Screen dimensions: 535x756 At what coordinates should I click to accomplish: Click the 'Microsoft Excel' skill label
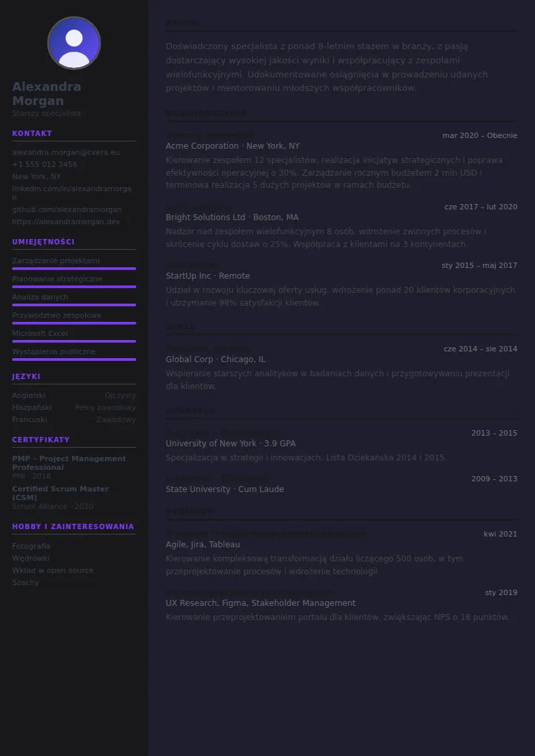[40, 334]
